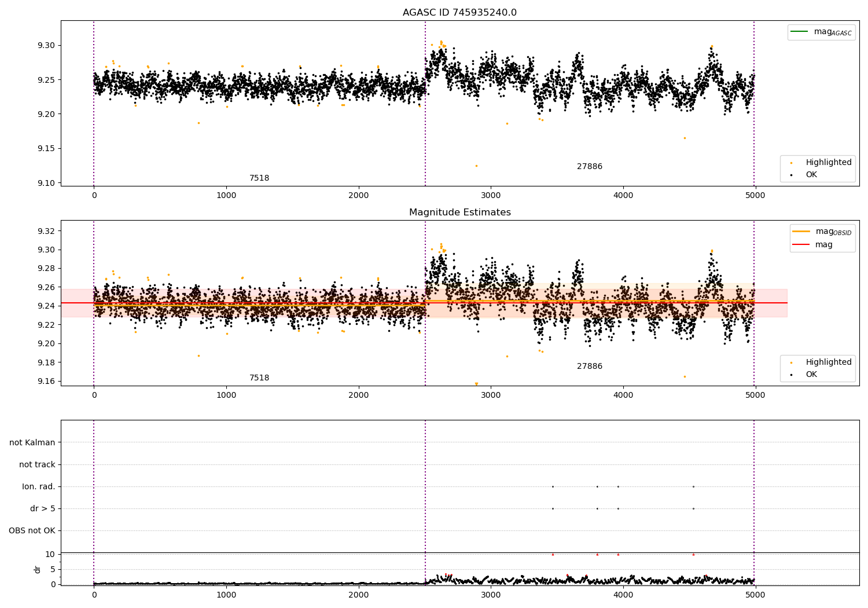
Task: Click the 7518 obsid label in top plot
Action: [259, 178]
